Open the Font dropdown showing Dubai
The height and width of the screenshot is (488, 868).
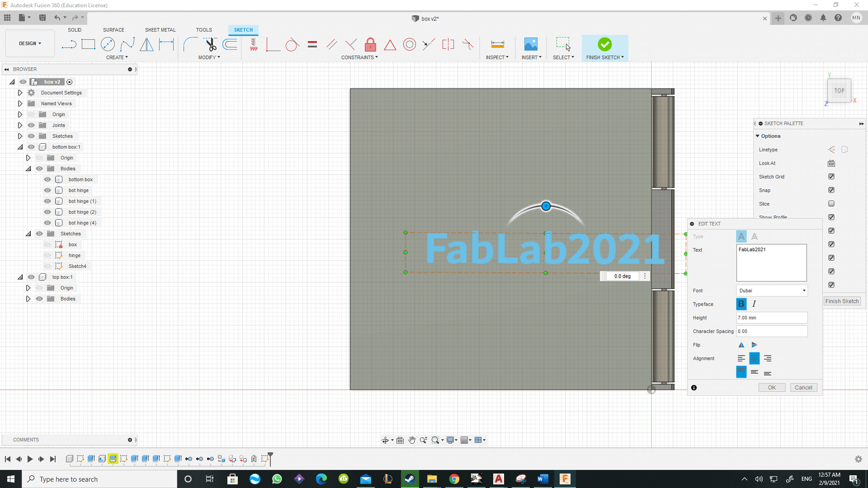[772, 291]
